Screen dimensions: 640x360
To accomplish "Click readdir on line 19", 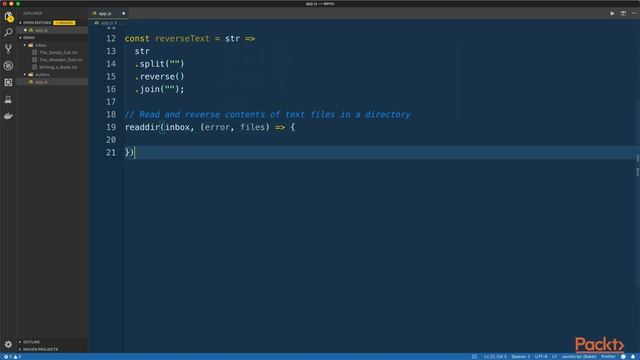I will pyautogui.click(x=142, y=127).
